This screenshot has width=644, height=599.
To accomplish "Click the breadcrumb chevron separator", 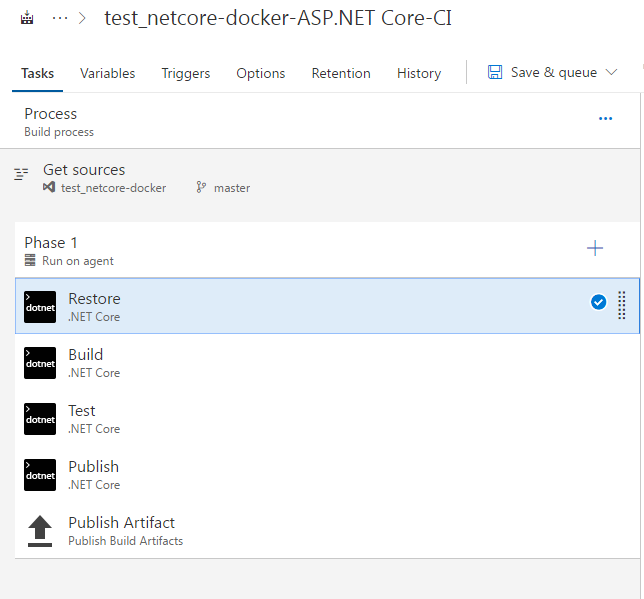I will coord(82,18).
